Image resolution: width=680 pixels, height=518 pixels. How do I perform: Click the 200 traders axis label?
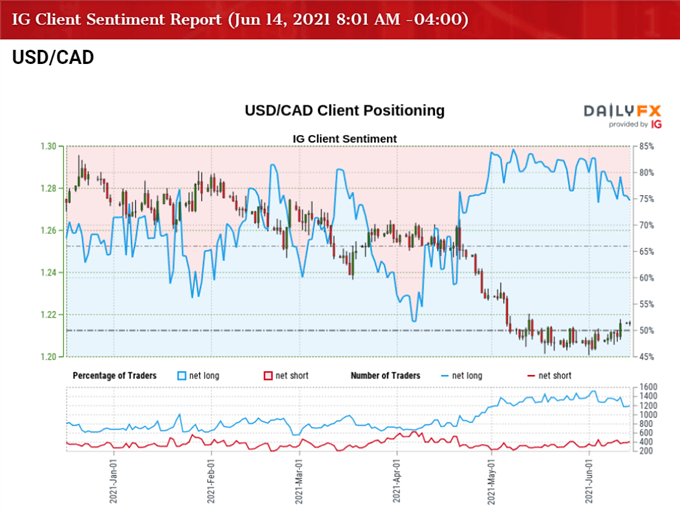[x=646, y=451]
